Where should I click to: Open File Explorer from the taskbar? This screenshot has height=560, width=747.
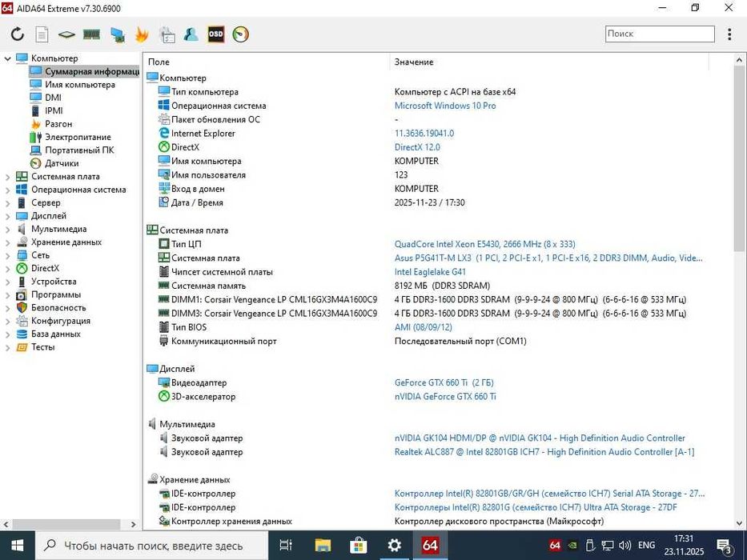click(323, 546)
